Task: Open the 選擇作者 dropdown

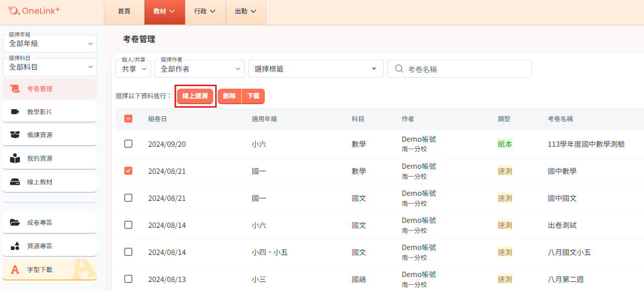Action: pyautogui.click(x=200, y=69)
